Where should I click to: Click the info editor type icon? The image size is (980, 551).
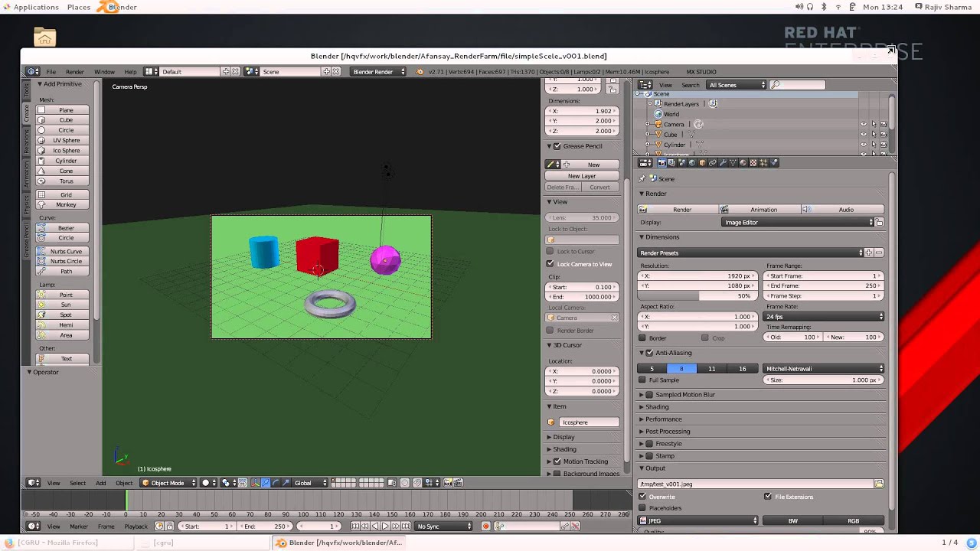[34, 71]
